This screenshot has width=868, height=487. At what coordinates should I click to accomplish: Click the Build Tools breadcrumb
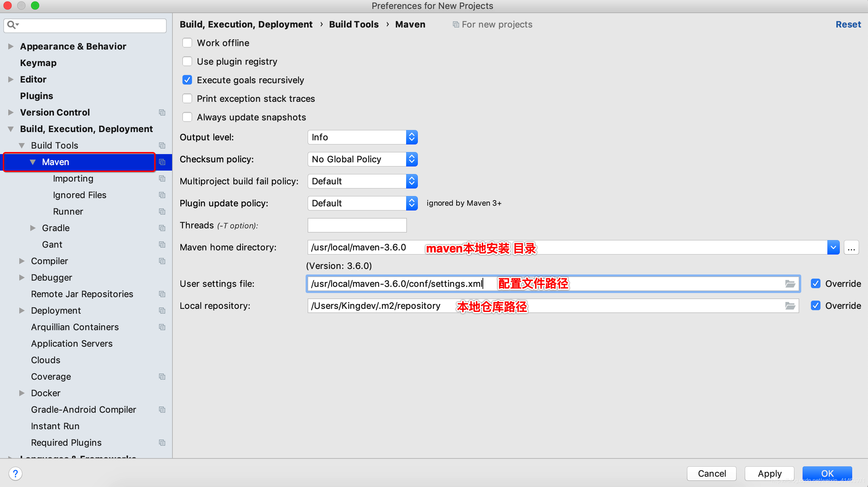[353, 24]
